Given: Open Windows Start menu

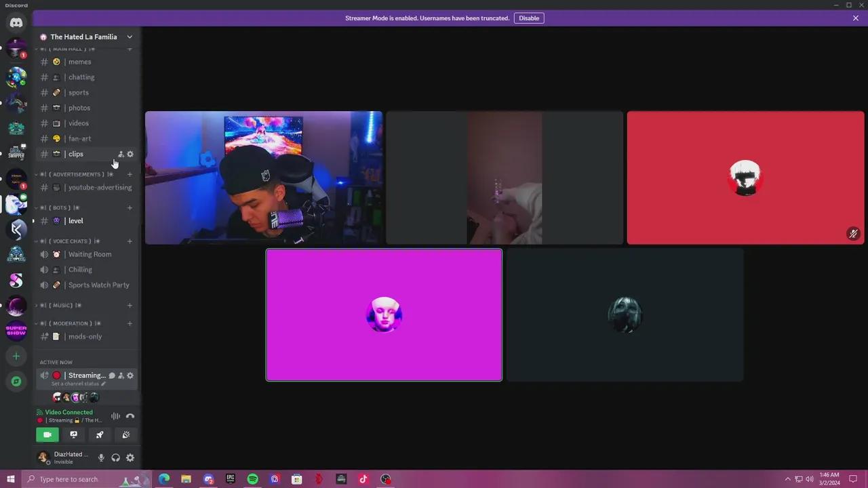Looking at the screenshot, I should pyautogui.click(x=10, y=479).
